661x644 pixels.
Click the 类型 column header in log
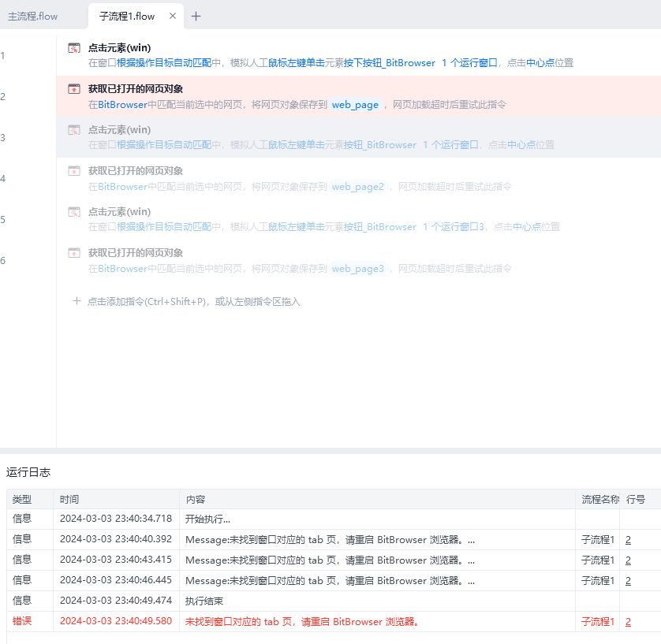22,499
